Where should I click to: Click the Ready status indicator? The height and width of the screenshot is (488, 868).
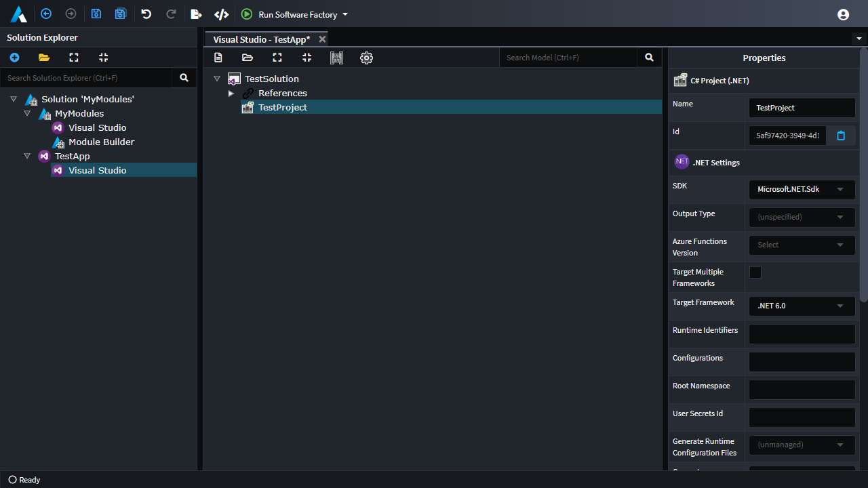point(24,479)
